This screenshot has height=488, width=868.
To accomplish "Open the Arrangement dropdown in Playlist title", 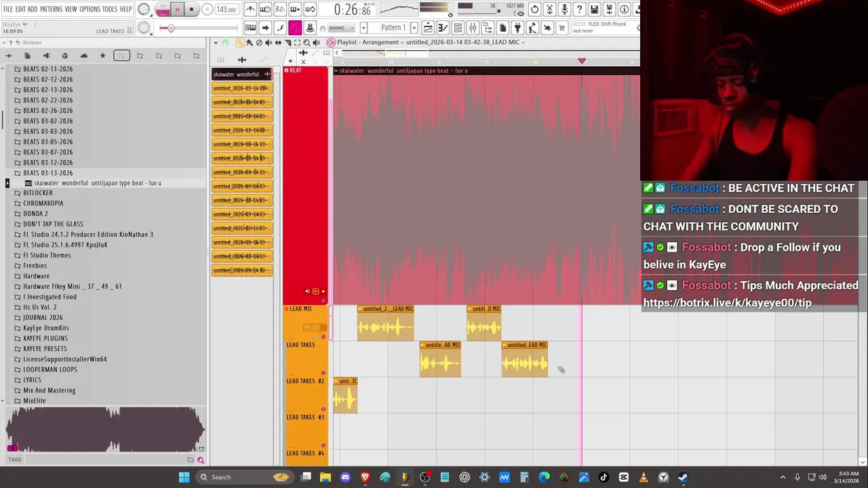I will click(x=401, y=42).
